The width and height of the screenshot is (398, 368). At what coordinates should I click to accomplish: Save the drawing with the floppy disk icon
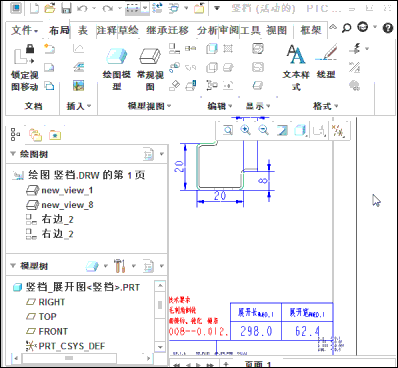66,8
